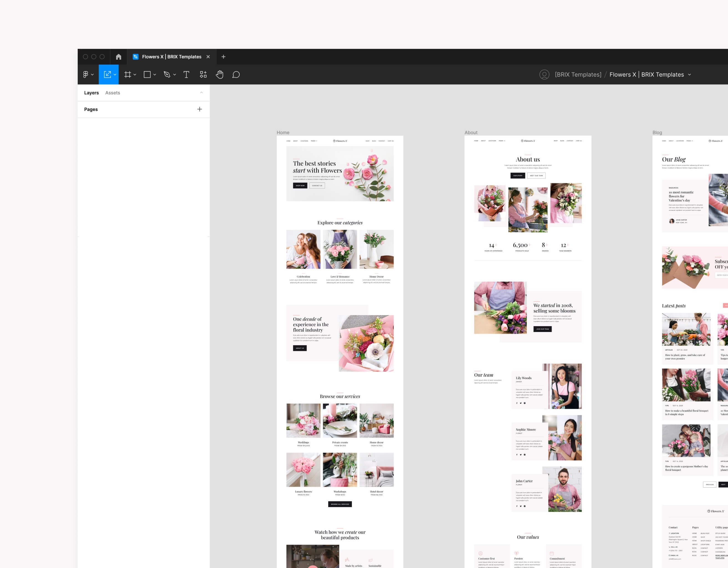Image resolution: width=728 pixels, height=568 pixels.
Task: Select the Pen tool
Action: pos(167,75)
